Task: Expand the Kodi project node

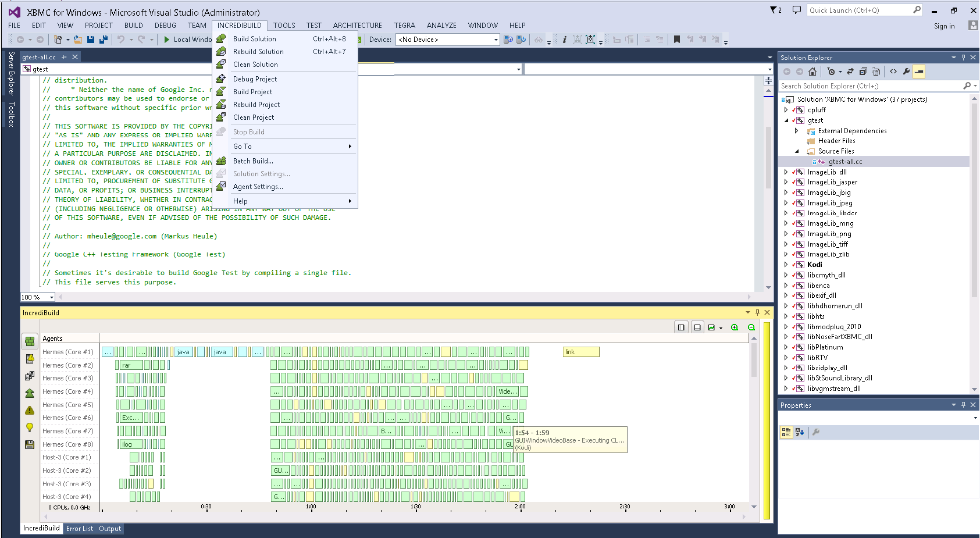Action: point(786,265)
